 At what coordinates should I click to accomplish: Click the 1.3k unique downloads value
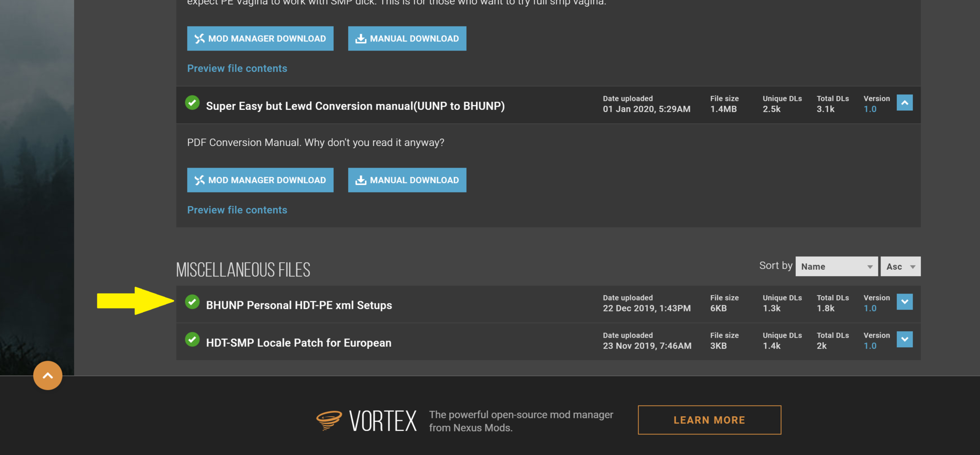[772, 308]
